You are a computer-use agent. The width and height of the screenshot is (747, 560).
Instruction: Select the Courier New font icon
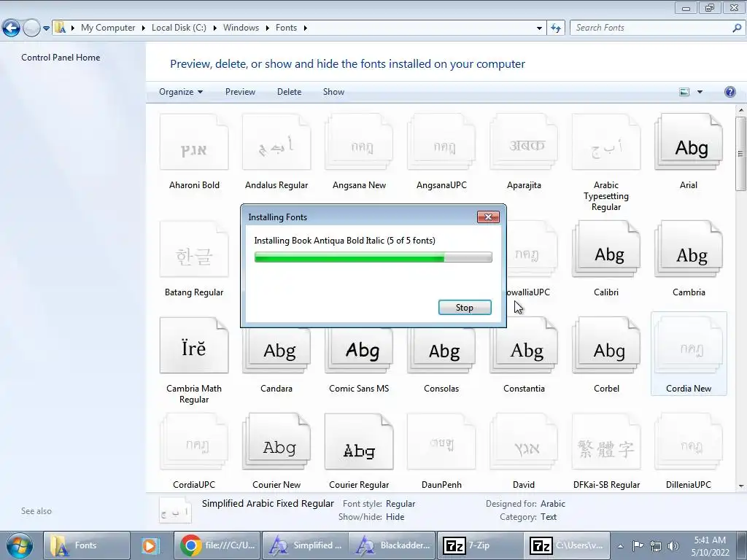tap(276, 441)
